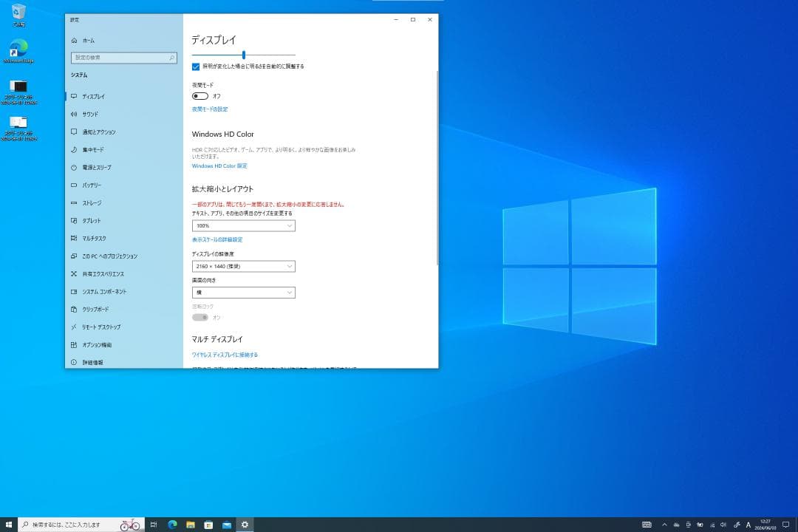
Task: Select ディスプレイ in the settings sidebar
Action: [x=124, y=96]
